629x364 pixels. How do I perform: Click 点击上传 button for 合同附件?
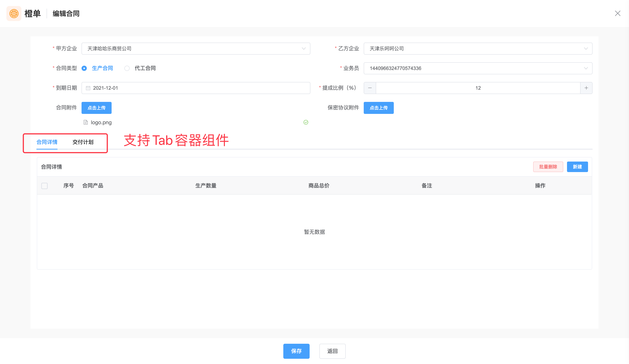(96, 108)
